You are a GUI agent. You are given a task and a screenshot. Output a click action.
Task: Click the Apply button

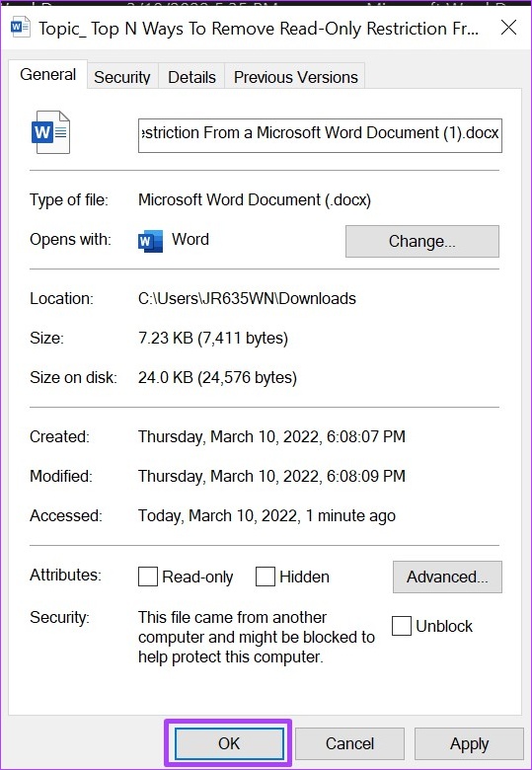click(x=469, y=743)
